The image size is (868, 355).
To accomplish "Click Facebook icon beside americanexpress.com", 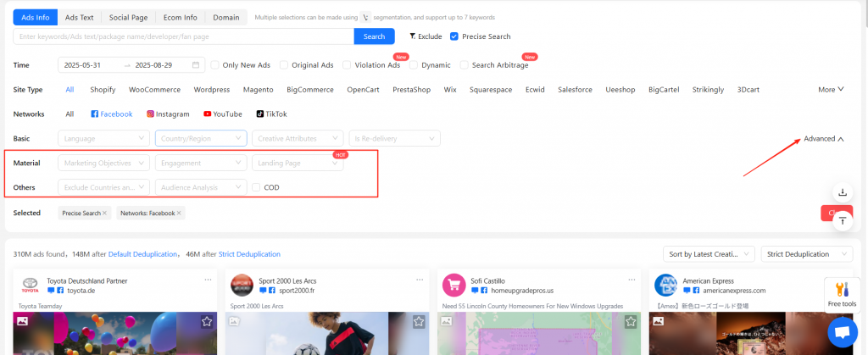I will click(x=696, y=291).
